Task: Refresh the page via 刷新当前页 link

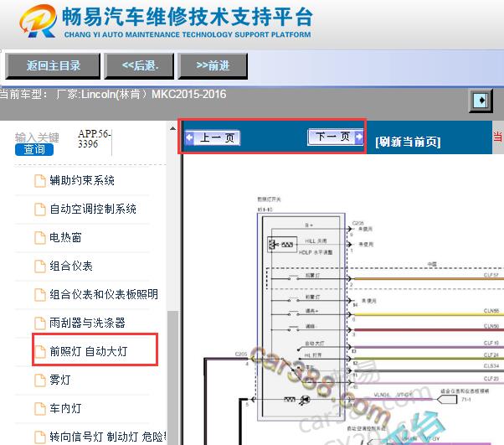Action: pos(408,142)
